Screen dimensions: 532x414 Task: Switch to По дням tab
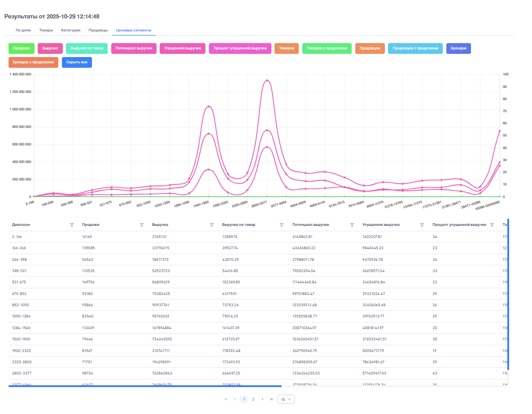[x=23, y=30]
